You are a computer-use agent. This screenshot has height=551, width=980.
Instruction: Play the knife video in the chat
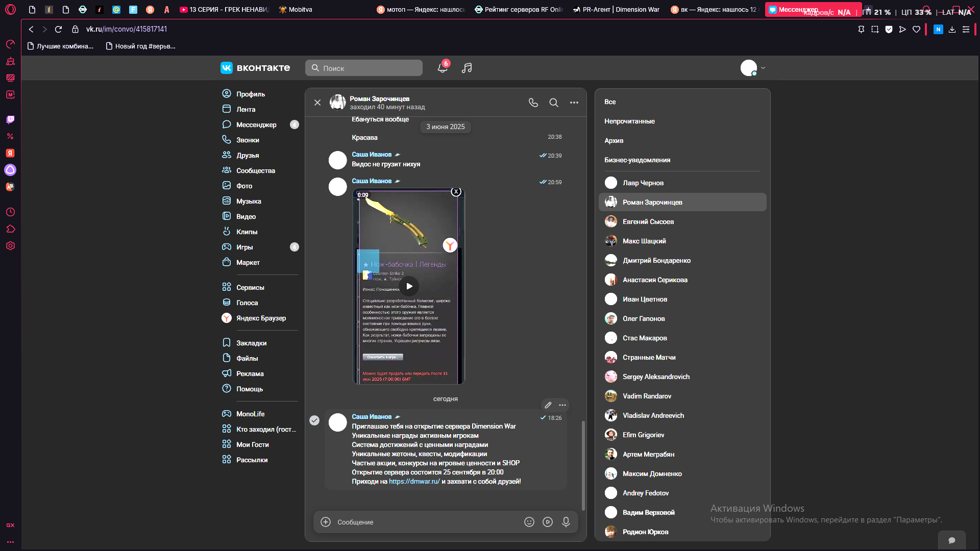pos(409,286)
